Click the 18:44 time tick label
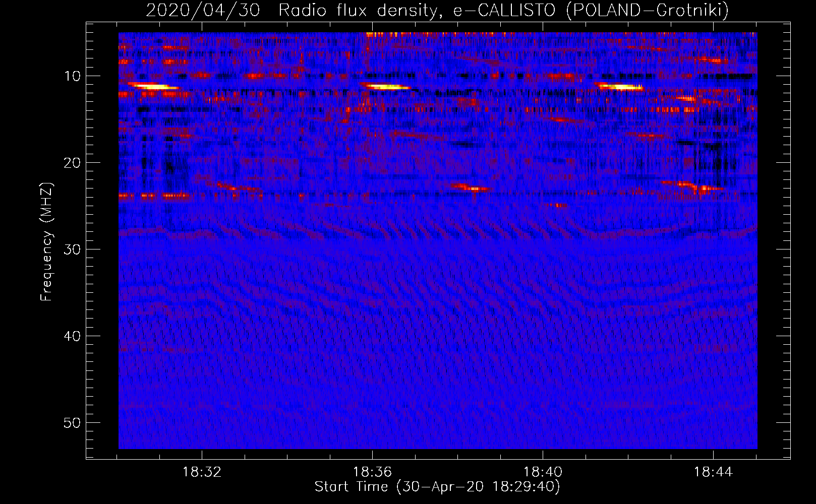The height and width of the screenshot is (504, 816). click(713, 472)
